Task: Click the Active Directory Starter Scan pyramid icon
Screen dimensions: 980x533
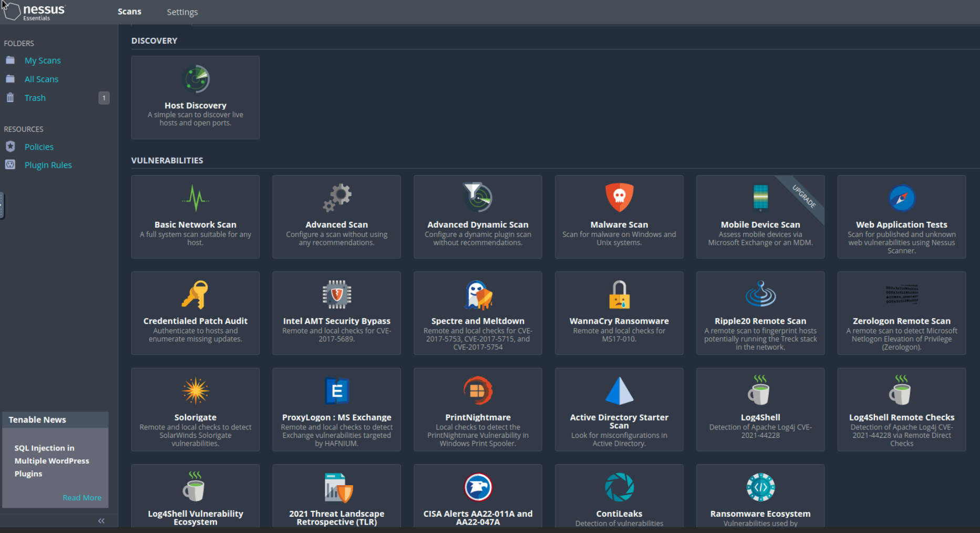Action: [619, 391]
